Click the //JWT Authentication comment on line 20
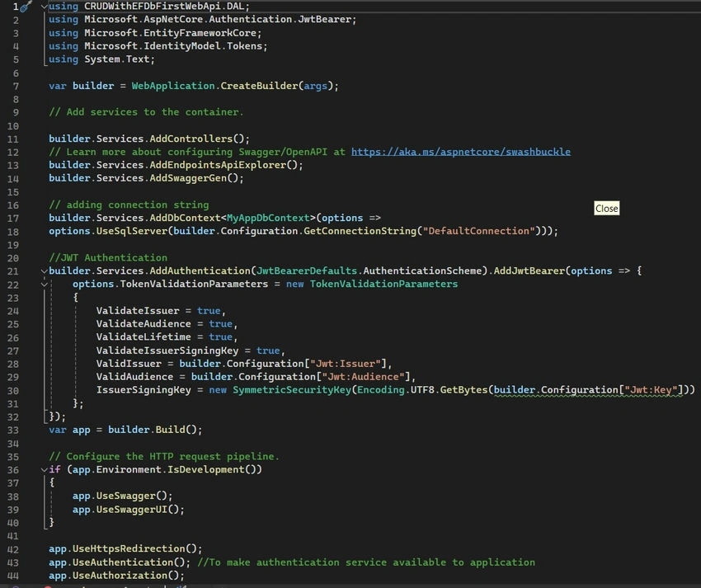 pyautogui.click(x=108, y=257)
